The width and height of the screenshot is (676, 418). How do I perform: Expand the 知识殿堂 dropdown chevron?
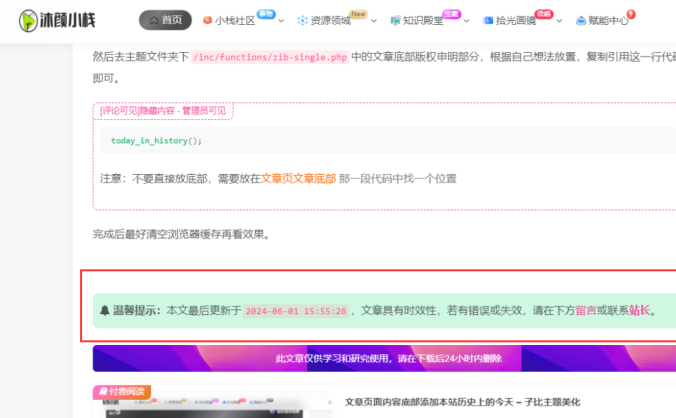point(466,21)
